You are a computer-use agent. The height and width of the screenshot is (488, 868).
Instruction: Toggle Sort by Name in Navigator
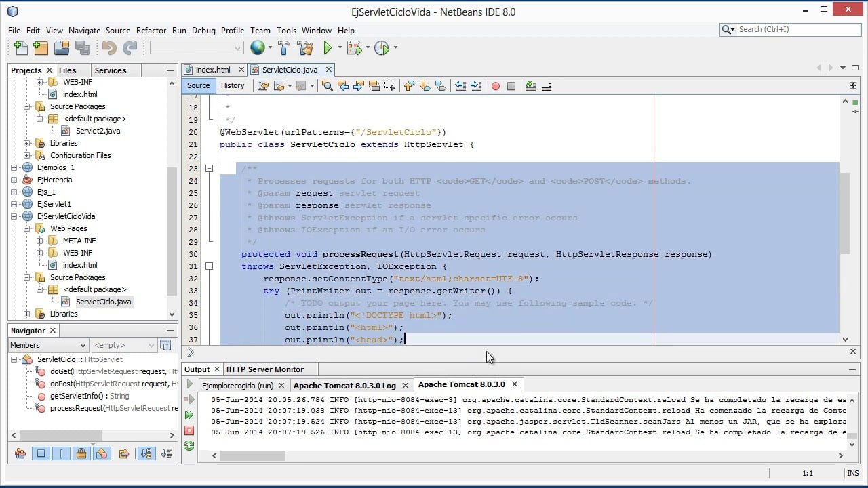(146, 453)
